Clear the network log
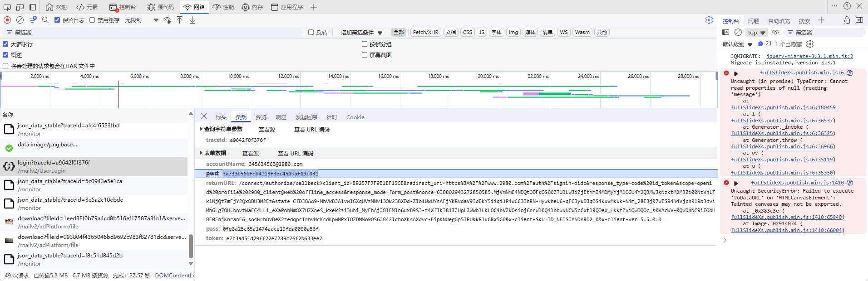Viewport: 868px width, 281px height. pos(20,20)
